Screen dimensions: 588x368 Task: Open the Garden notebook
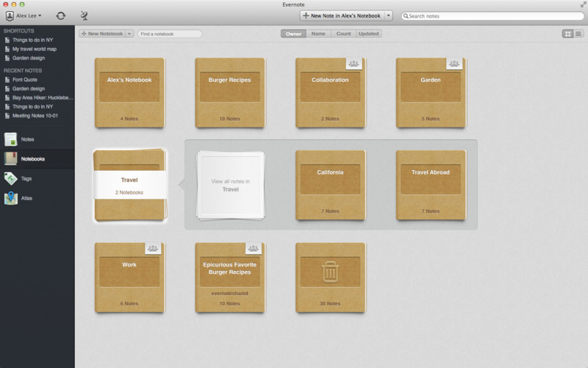pyautogui.click(x=431, y=93)
